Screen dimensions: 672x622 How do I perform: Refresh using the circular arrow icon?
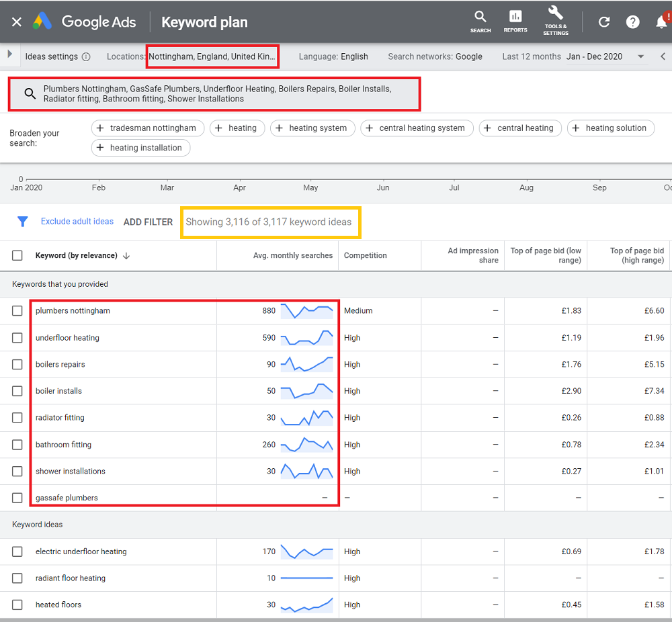604,22
